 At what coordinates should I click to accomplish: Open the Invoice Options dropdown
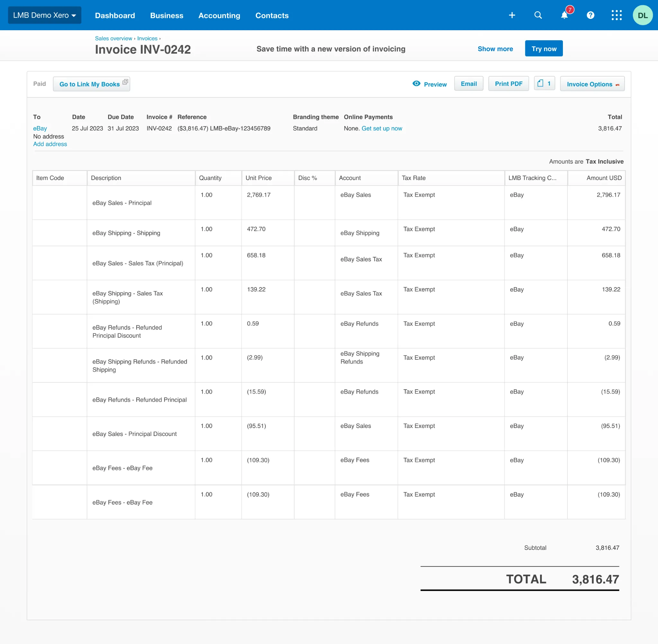(x=592, y=84)
